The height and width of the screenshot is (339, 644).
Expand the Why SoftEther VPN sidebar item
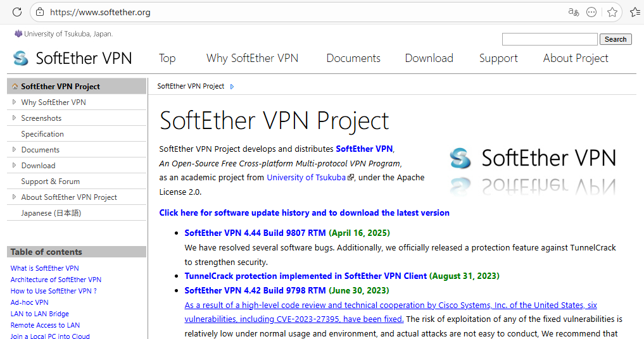point(15,102)
